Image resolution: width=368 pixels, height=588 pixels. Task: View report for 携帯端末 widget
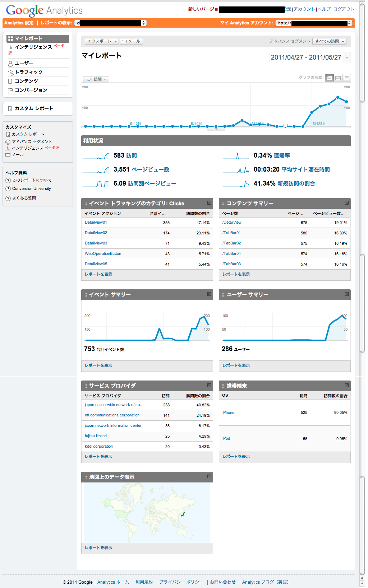click(x=236, y=457)
